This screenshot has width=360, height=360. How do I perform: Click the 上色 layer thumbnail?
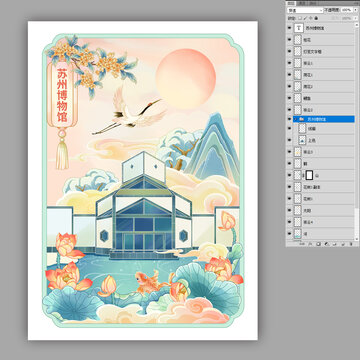tap(302, 141)
